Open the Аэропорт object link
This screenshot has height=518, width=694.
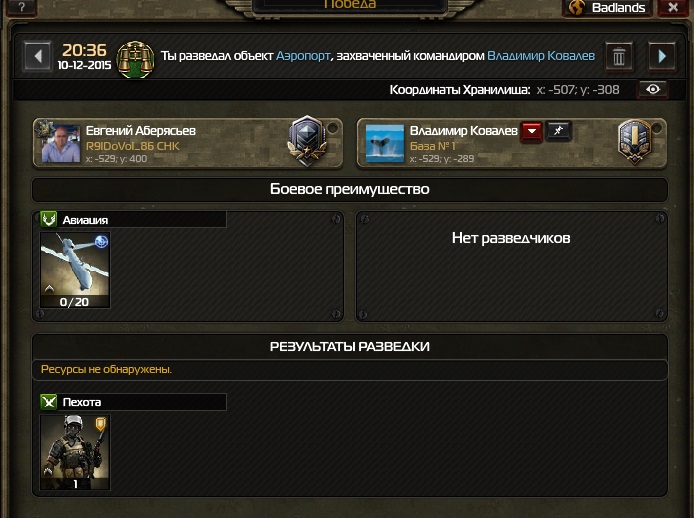click(303, 56)
